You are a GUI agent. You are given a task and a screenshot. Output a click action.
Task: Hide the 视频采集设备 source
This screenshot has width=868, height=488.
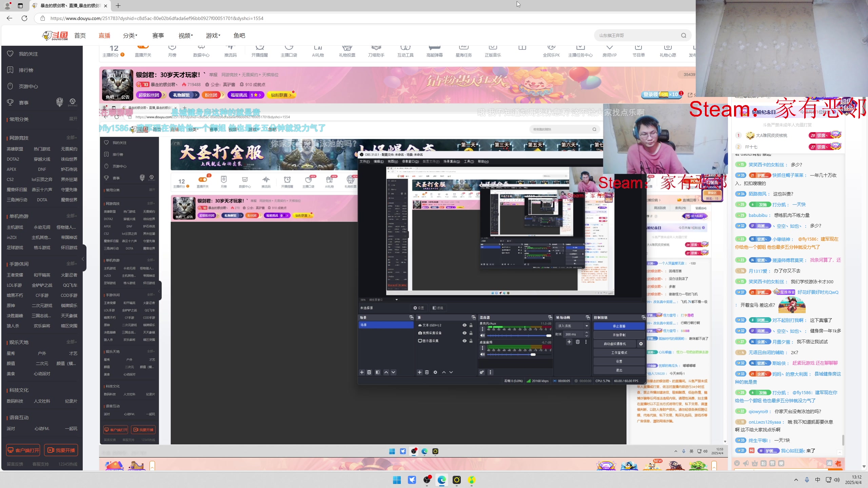click(465, 333)
